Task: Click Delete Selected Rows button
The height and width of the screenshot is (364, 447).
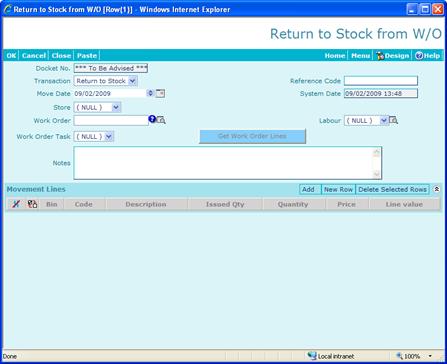Action: pyautogui.click(x=392, y=189)
